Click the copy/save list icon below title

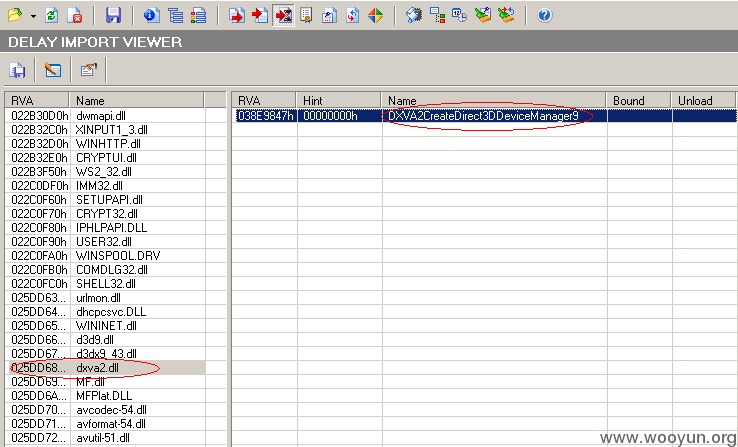click(17, 70)
